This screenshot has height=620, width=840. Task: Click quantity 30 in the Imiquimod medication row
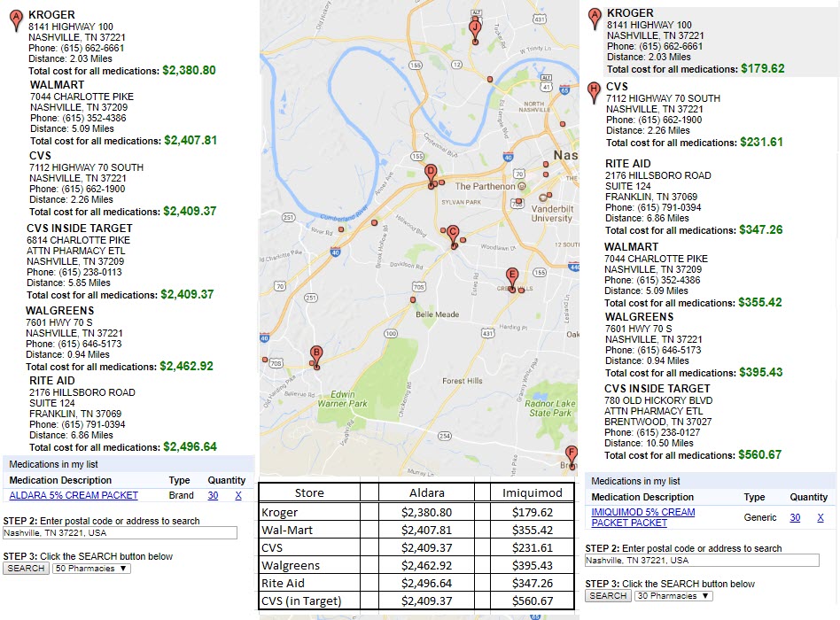coord(795,517)
